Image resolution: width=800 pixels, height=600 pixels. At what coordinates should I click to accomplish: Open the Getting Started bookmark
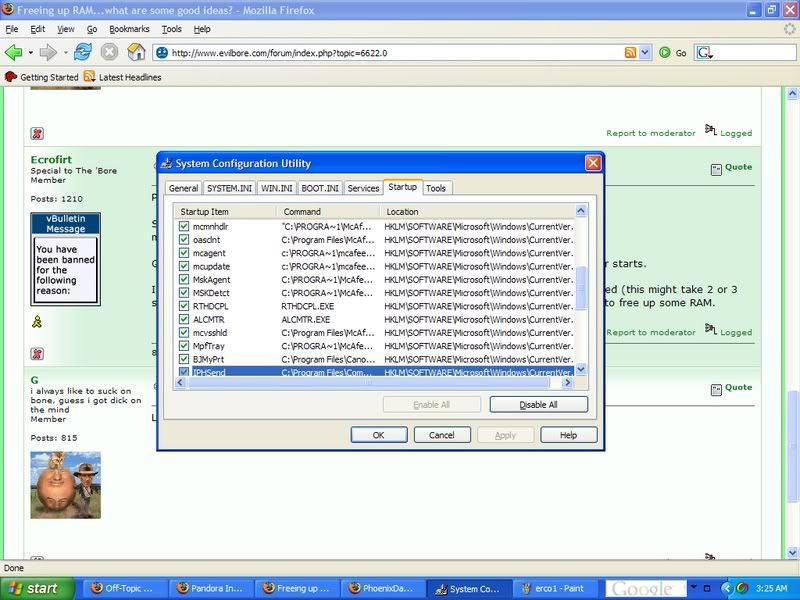(41, 77)
